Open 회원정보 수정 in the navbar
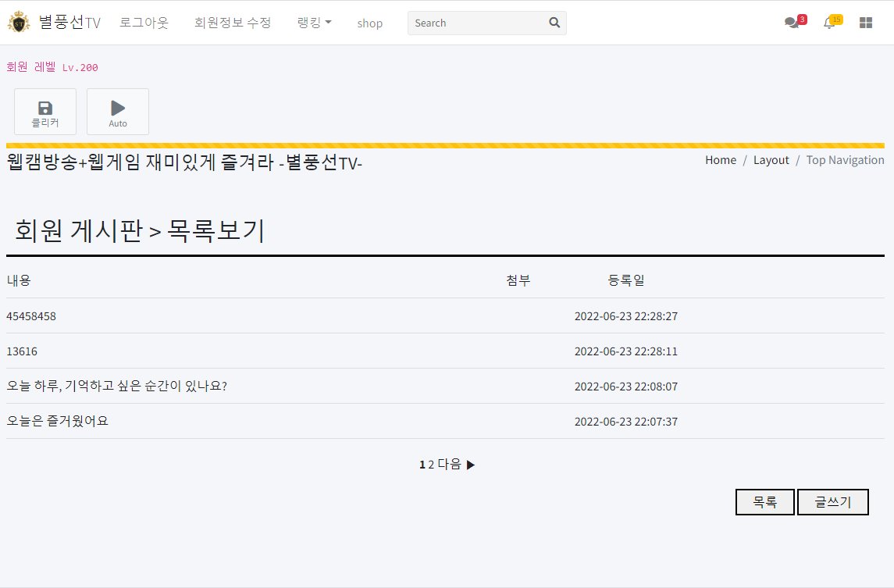Image resolution: width=894 pixels, height=588 pixels. (233, 23)
